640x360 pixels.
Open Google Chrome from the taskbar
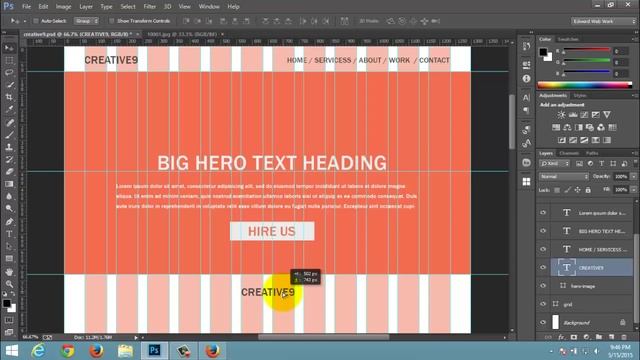pos(68,351)
